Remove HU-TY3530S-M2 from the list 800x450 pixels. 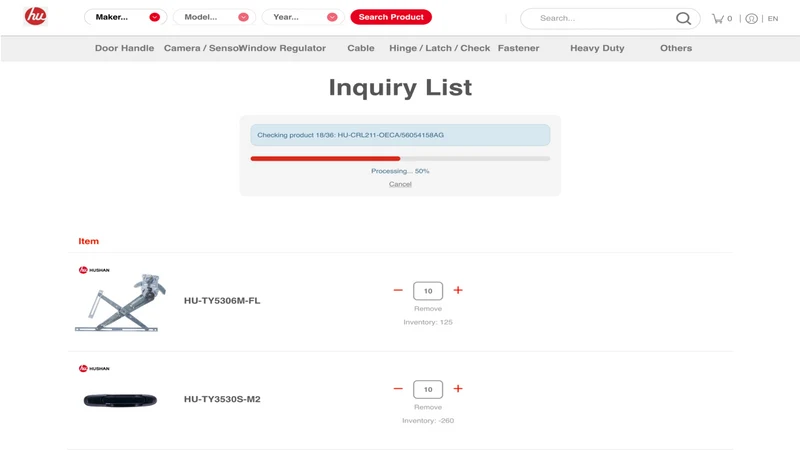(x=428, y=407)
